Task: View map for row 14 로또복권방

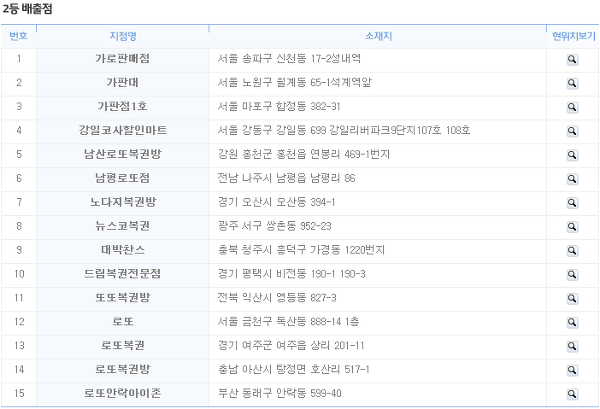Action: (x=572, y=370)
